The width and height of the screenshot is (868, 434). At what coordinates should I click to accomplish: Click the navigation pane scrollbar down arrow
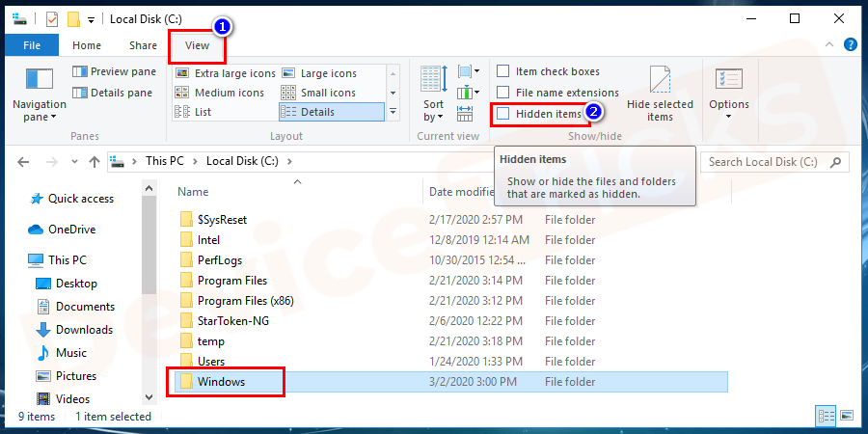click(149, 396)
